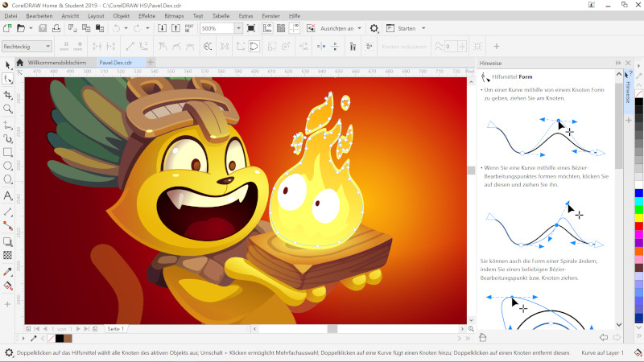Open the Effekte menu
Screen dimensions: 644x362
pyautogui.click(x=147, y=15)
